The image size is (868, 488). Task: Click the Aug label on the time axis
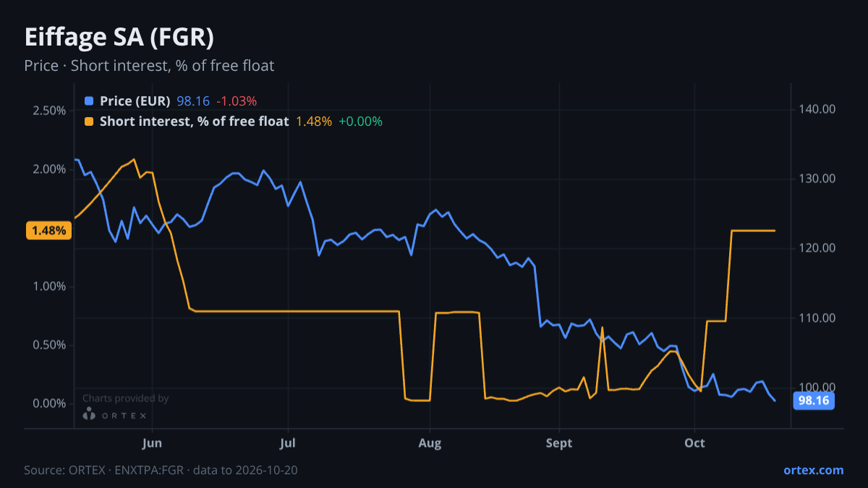[430, 442]
